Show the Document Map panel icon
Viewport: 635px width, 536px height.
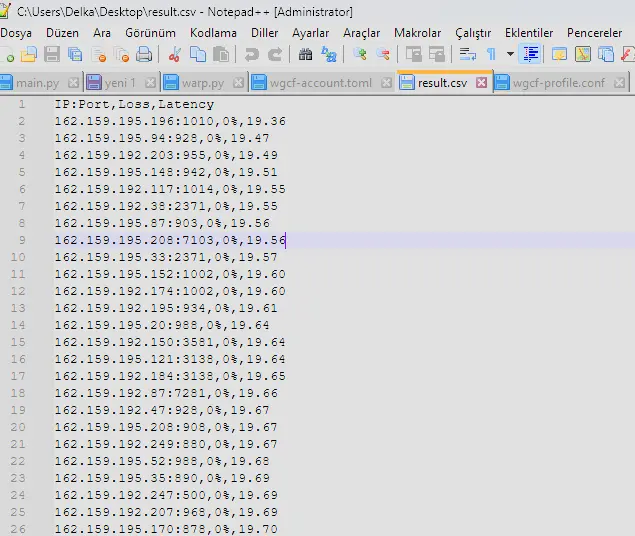582,54
